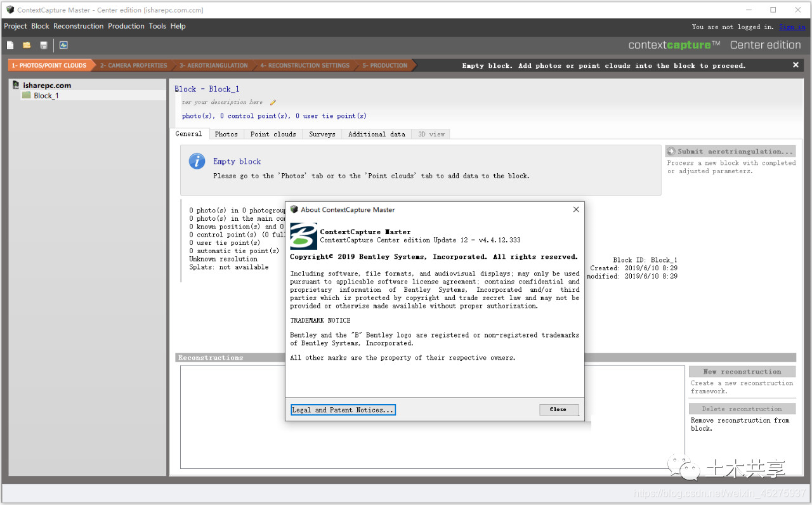Switch to the Photos tab
This screenshot has height=505, width=812.
pyautogui.click(x=226, y=134)
